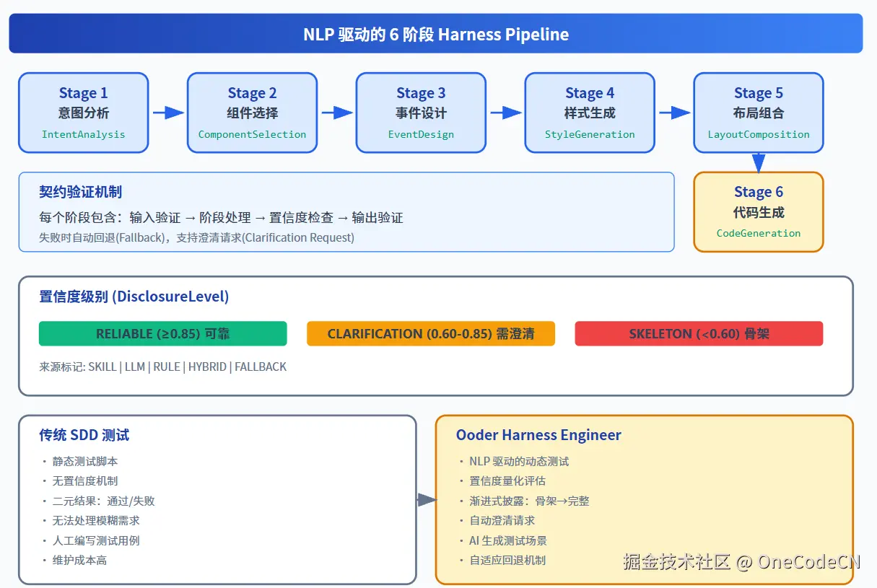Click the red SKELETON (<0.60) 骨架 badge
Viewport: 877px width, 588px height.
699,333
